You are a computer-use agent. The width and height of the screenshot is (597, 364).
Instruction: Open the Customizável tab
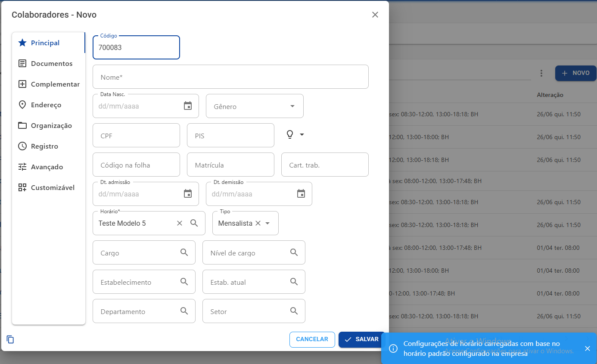pos(49,187)
